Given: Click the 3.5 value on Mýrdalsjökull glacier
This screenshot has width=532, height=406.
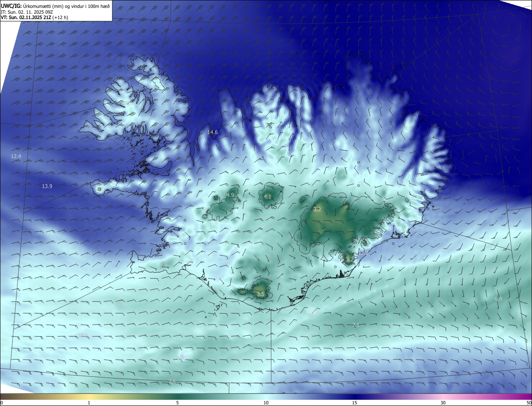Looking at the screenshot, I should (x=261, y=294).
